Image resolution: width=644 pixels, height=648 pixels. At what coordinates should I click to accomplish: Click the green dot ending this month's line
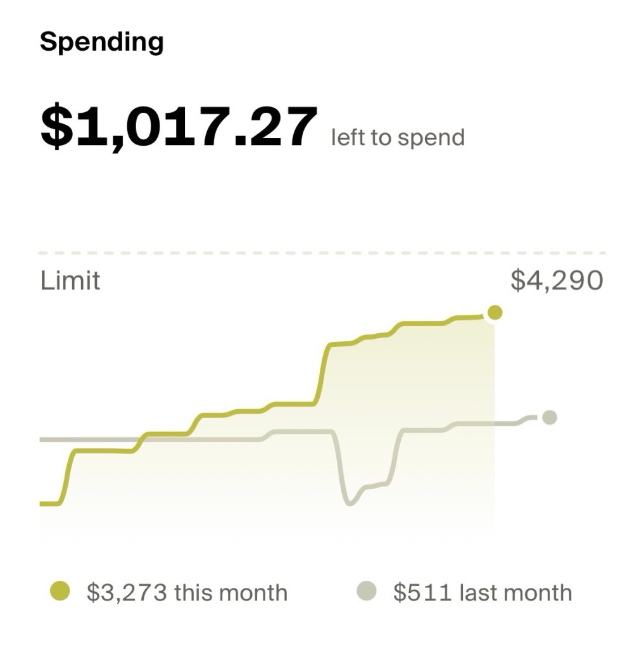point(495,312)
